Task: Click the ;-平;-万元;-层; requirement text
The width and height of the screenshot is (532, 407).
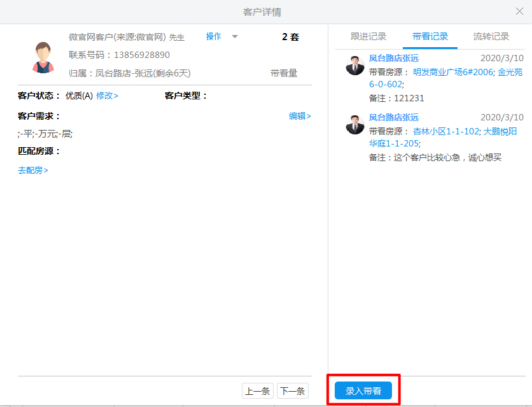Action: 45,134
